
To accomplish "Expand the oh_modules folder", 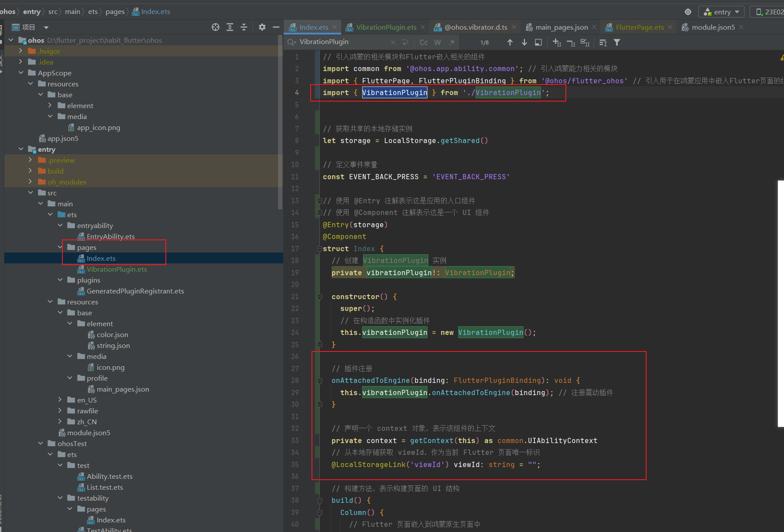I will coord(30,182).
